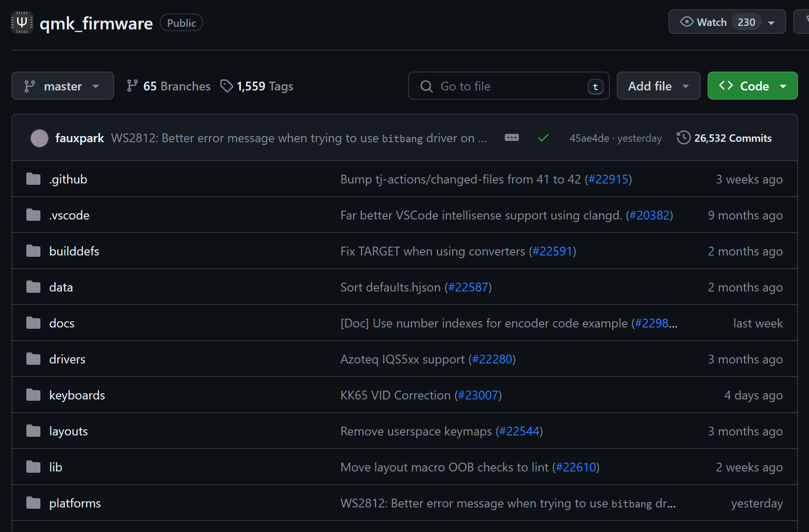Click the .github folder icon
809x532 pixels.
(33, 179)
